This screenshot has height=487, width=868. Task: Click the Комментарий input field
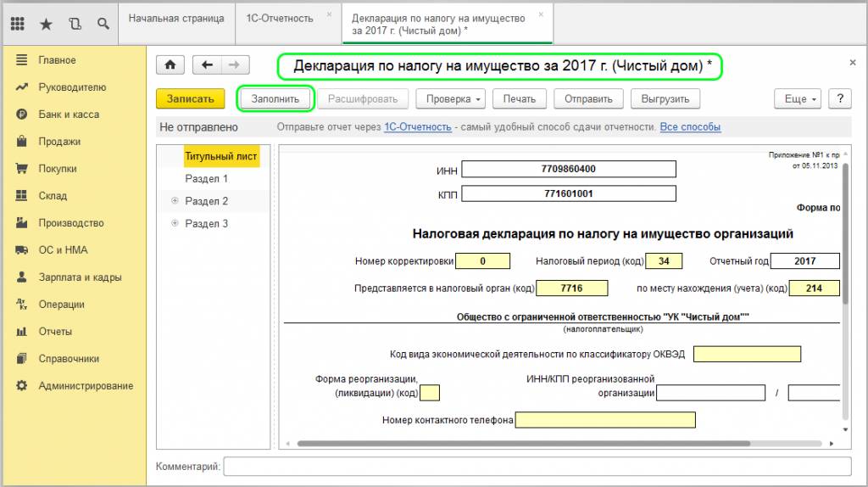point(537,467)
